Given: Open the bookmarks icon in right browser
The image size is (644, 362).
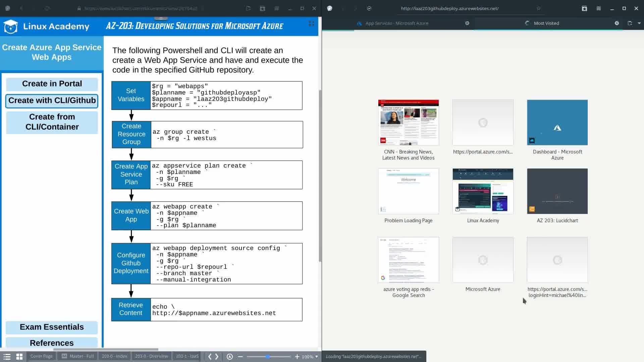Looking at the screenshot, I should coord(584,8).
